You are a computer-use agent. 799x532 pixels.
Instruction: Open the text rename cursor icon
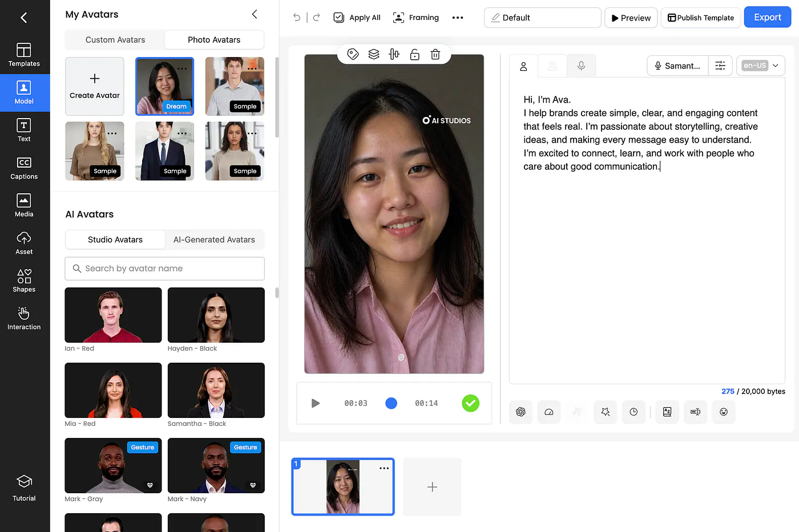click(695, 412)
